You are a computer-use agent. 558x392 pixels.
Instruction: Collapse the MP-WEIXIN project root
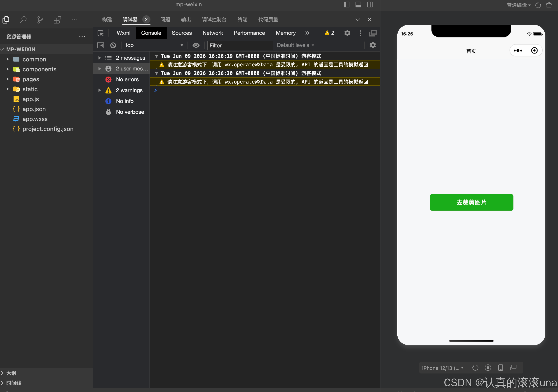[46, 49]
